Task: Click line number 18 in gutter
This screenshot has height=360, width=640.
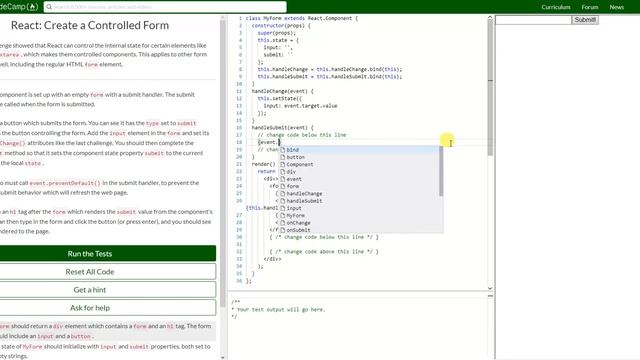Action: click(239, 142)
